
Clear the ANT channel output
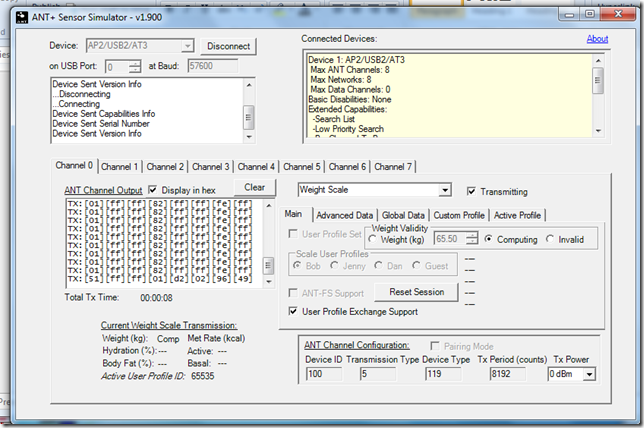tap(254, 187)
